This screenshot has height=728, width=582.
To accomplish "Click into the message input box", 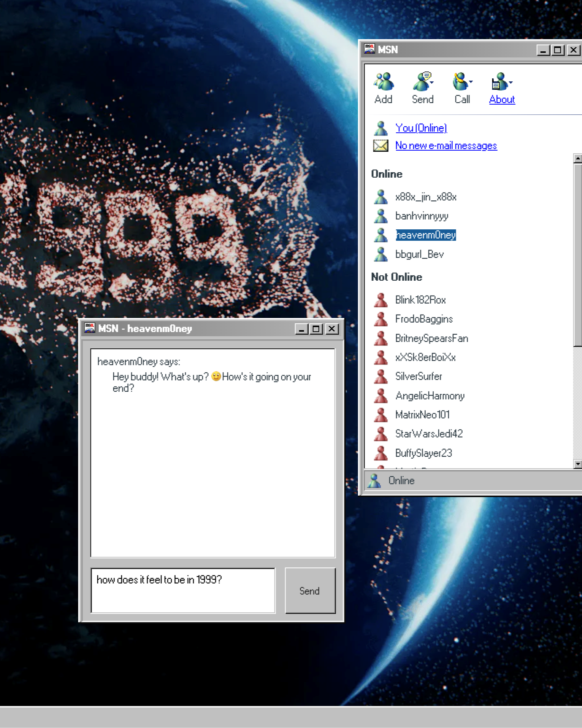I will pos(183,591).
